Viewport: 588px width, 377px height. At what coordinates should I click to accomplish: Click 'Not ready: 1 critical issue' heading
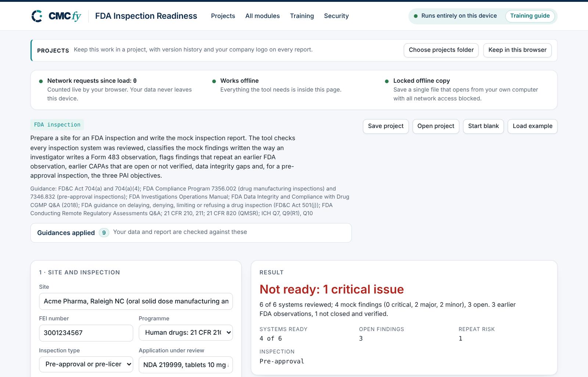(x=331, y=289)
